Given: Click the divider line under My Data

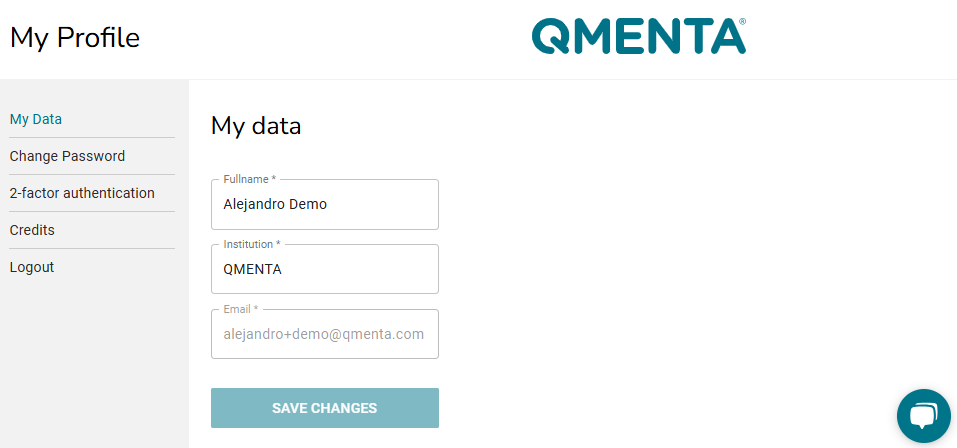Looking at the screenshot, I should 92,137.
